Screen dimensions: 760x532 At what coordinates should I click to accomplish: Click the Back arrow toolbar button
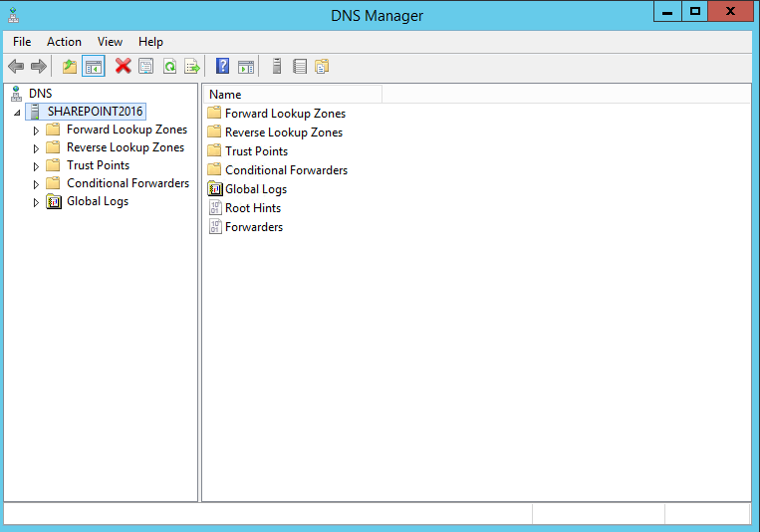click(16, 66)
